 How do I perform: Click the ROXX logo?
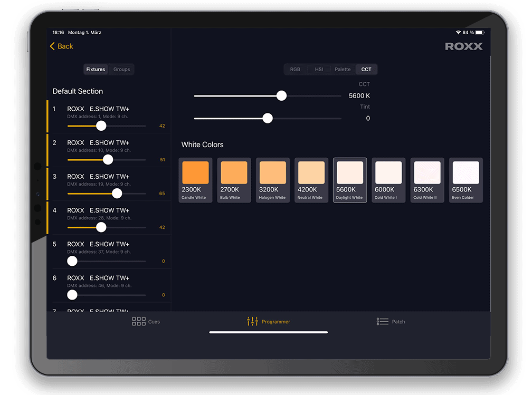[x=464, y=46]
